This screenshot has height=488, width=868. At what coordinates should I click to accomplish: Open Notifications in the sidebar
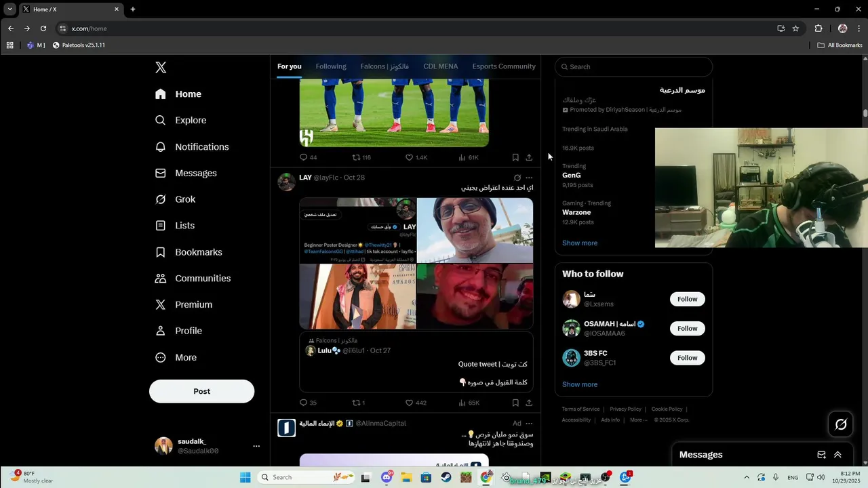click(192, 146)
